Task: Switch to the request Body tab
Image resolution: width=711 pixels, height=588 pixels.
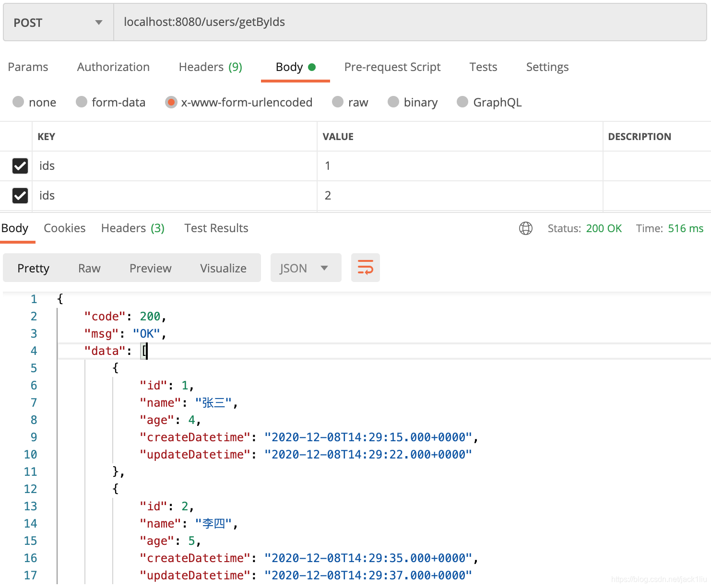Action: click(295, 67)
